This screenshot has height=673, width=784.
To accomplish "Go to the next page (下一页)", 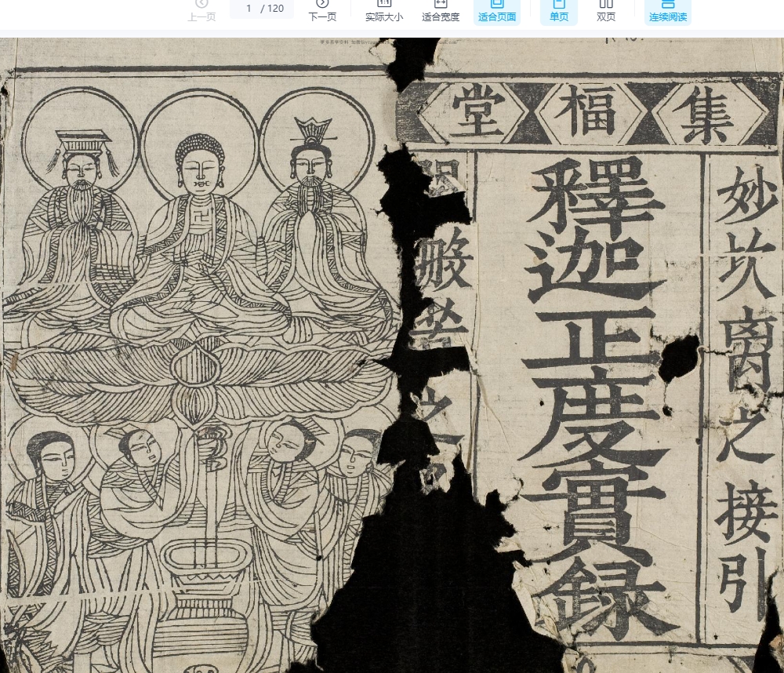I will pyautogui.click(x=321, y=10).
